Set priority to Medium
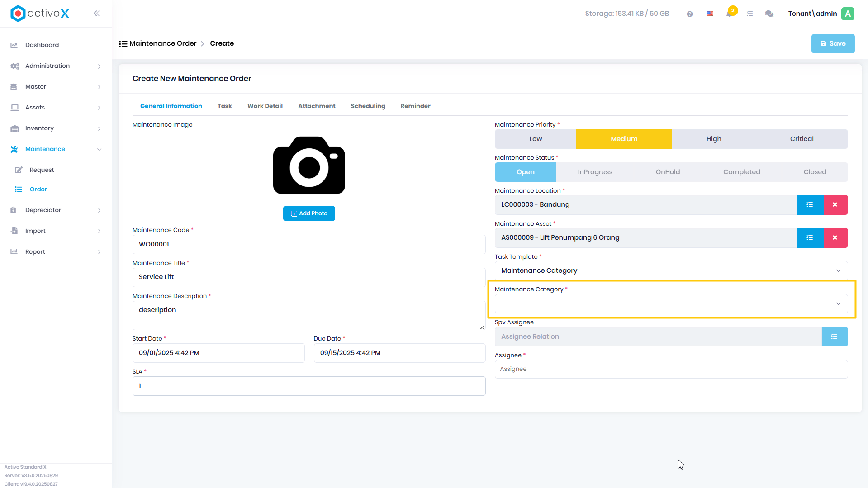Image resolution: width=868 pixels, height=488 pixels. pos(624,139)
